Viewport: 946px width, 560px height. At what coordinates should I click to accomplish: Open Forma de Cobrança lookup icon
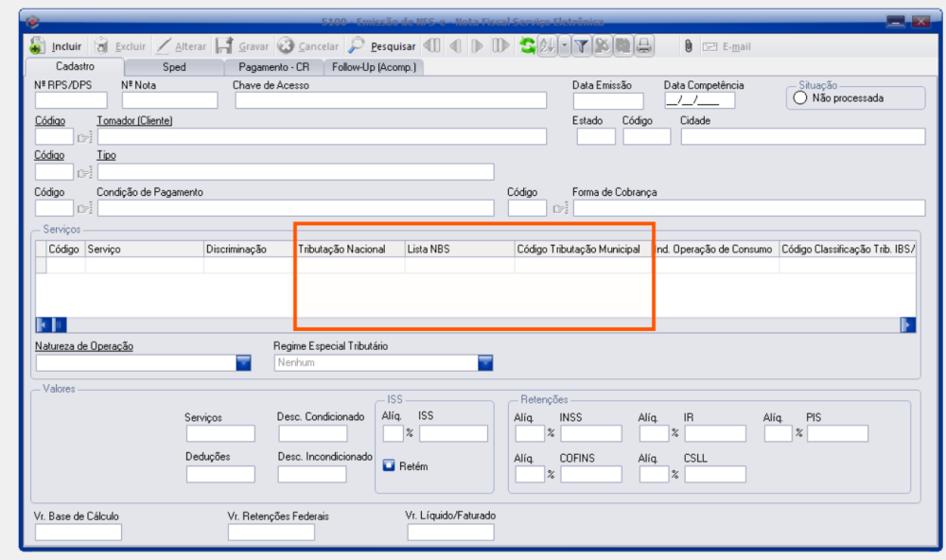coord(560,208)
